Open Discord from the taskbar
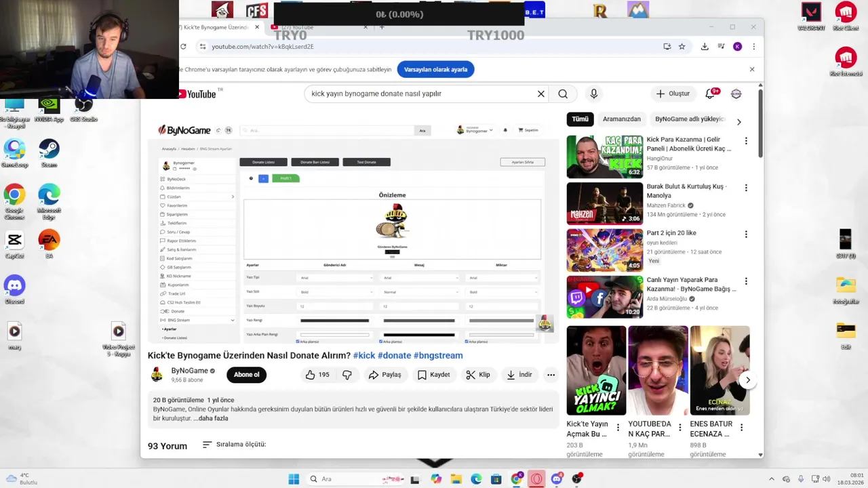The image size is (868, 488). coord(557,479)
